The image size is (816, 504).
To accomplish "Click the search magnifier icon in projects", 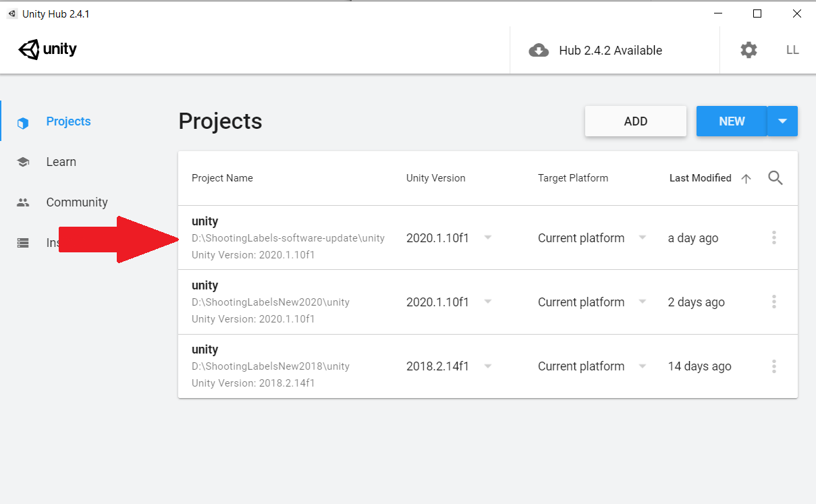I will click(x=776, y=178).
